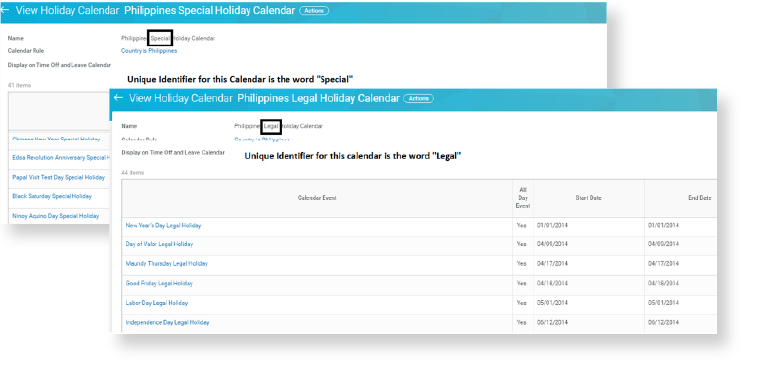Open Day of Valor Legal Holiday link

click(159, 244)
